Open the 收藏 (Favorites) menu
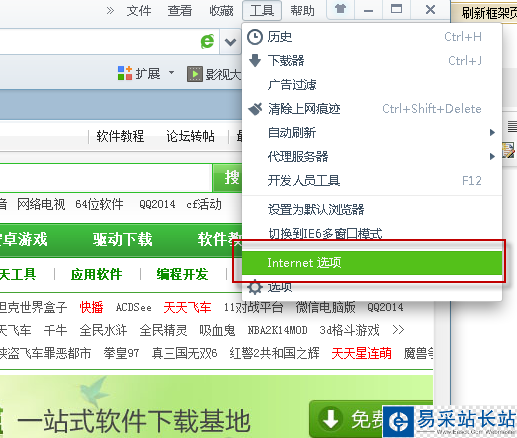Screen dimensions: 517x438 click(221, 11)
